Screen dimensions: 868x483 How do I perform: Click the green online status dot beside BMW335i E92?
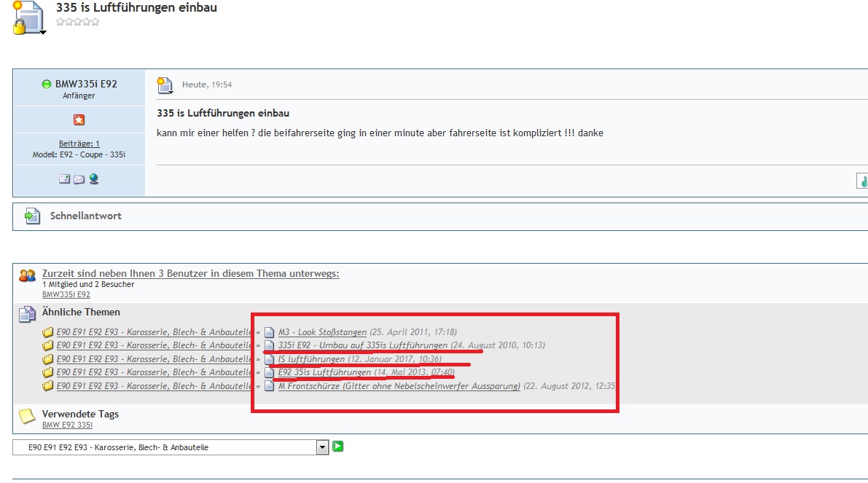(47, 84)
